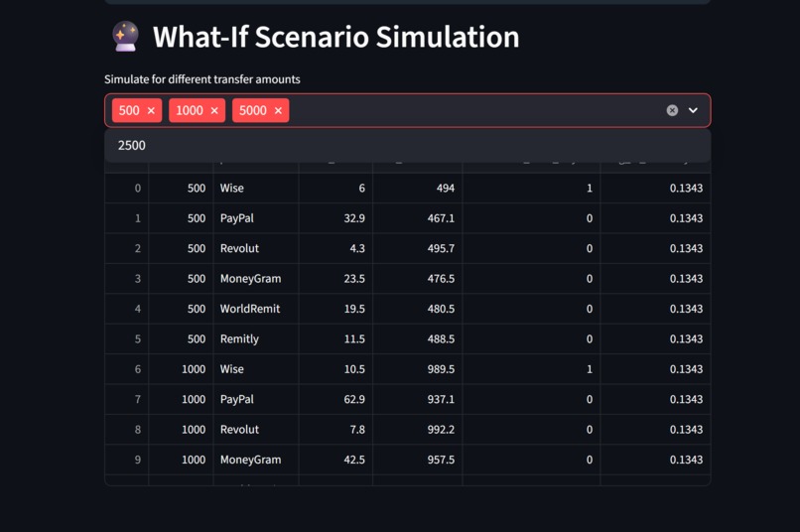Remove the 5000 amount tag

tap(278, 111)
